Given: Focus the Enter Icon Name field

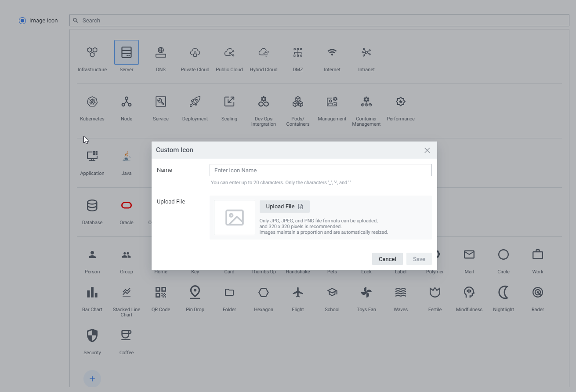Looking at the screenshot, I should click(x=320, y=171).
